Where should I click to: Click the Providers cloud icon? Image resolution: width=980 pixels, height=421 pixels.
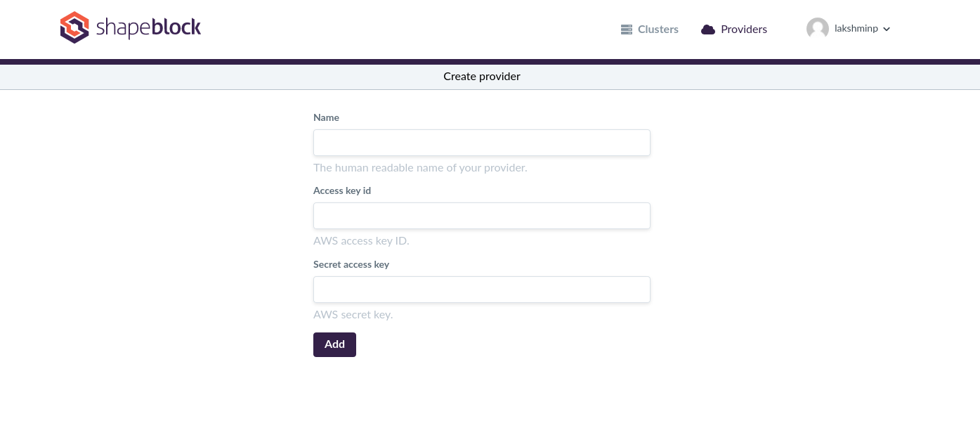tap(708, 30)
